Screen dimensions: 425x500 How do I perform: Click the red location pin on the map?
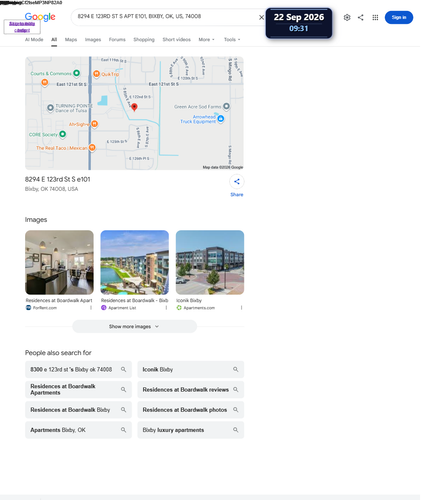(134, 107)
